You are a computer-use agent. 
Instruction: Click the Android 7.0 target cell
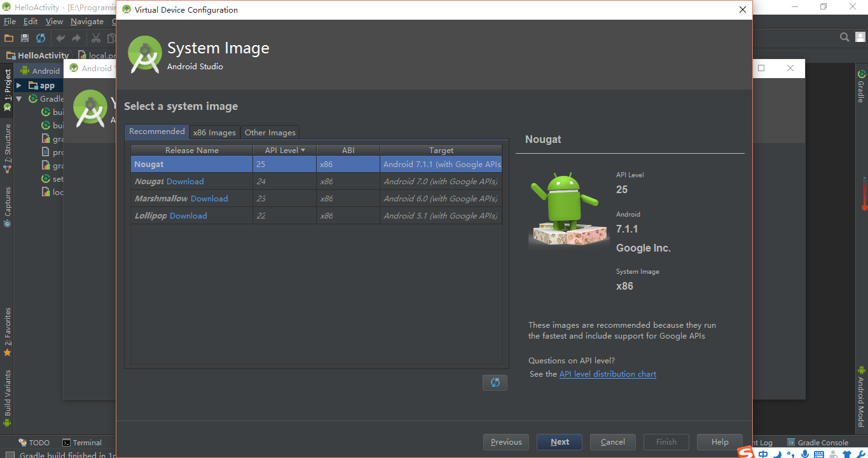point(441,181)
